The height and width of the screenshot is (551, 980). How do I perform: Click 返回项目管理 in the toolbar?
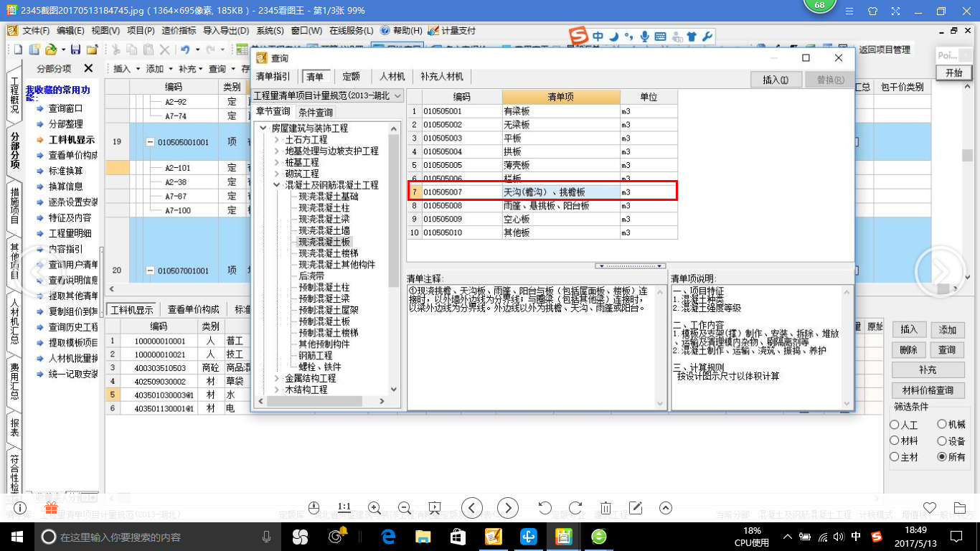885,50
